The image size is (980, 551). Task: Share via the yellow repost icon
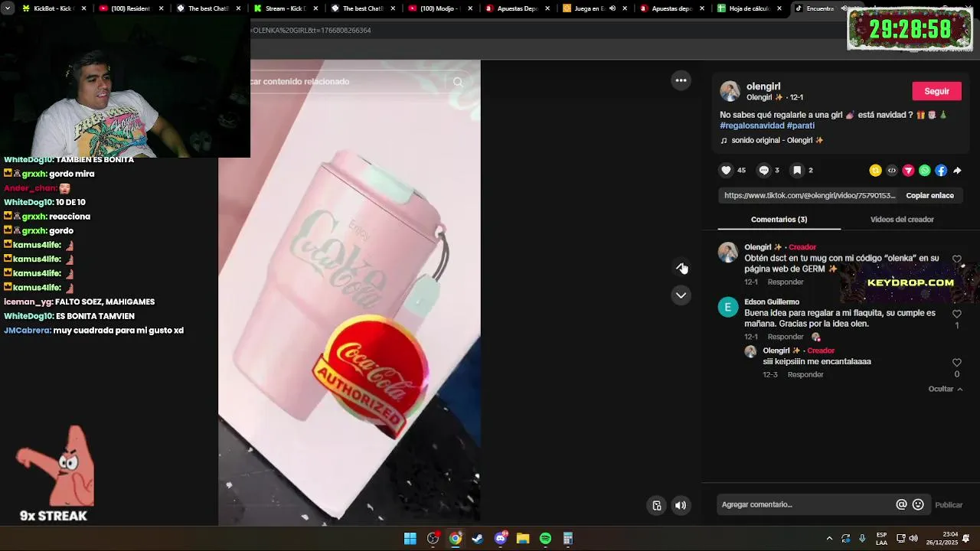pos(875,171)
